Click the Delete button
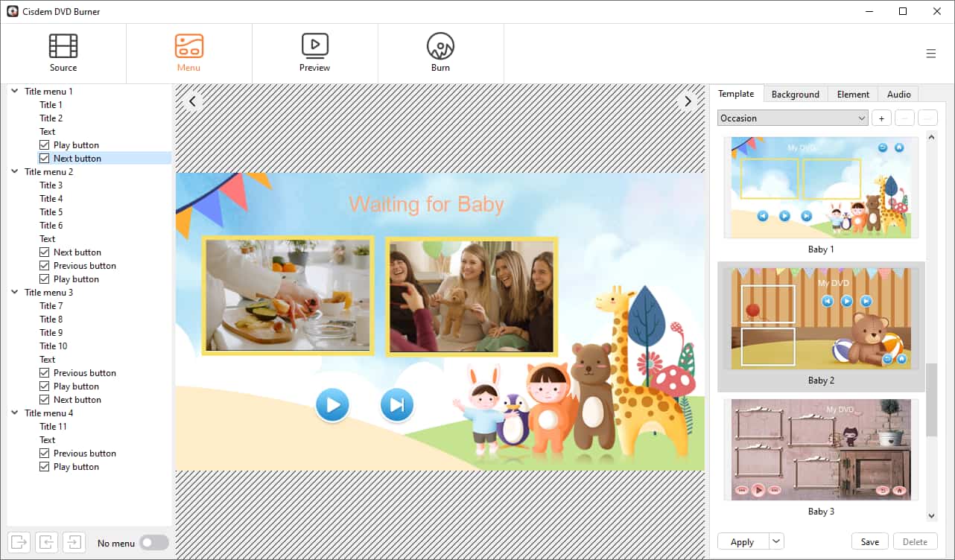955x560 pixels. point(916,541)
